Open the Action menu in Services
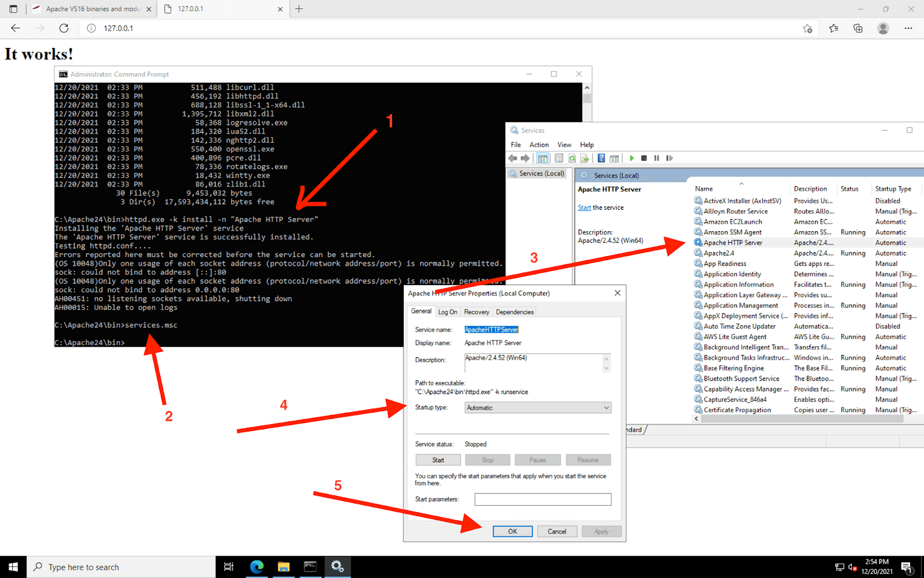The height and width of the screenshot is (578, 924). (539, 144)
